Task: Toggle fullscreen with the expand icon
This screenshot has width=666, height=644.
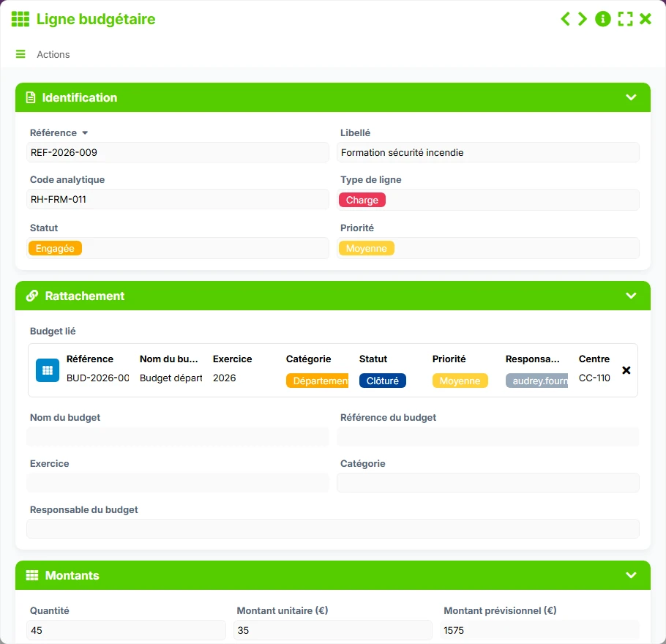Action: point(625,19)
